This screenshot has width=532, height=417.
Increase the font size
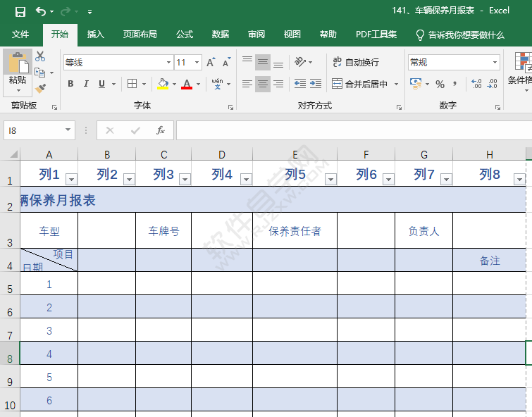211,62
